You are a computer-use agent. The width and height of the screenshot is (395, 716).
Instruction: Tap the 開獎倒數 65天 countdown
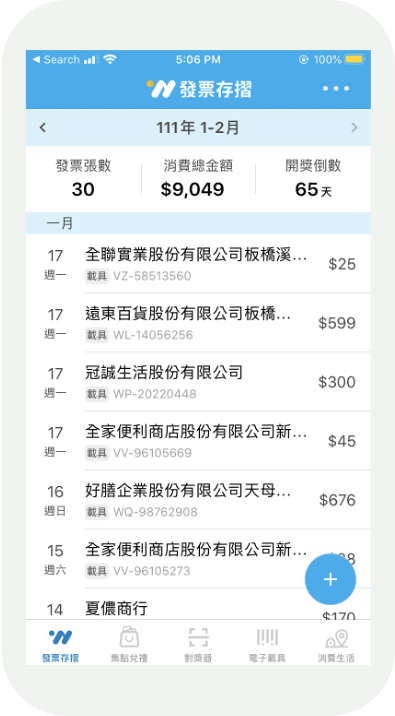[x=313, y=179]
